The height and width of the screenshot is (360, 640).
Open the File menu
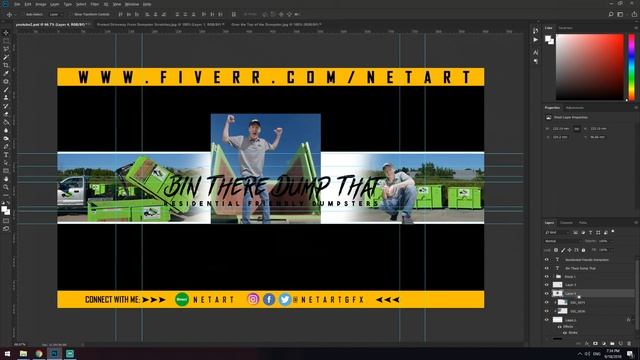tap(17, 4)
